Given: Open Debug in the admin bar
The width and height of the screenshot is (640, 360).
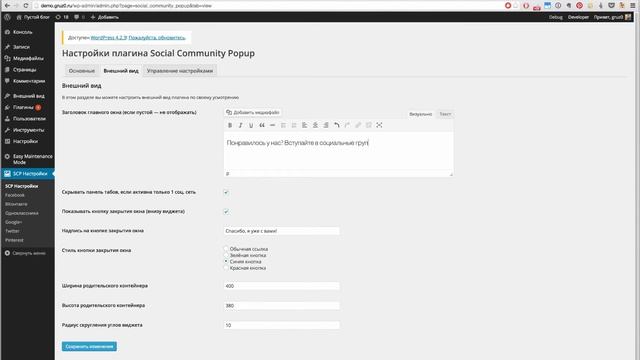Looking at the screenshot, I should click(x=556, y=17).
